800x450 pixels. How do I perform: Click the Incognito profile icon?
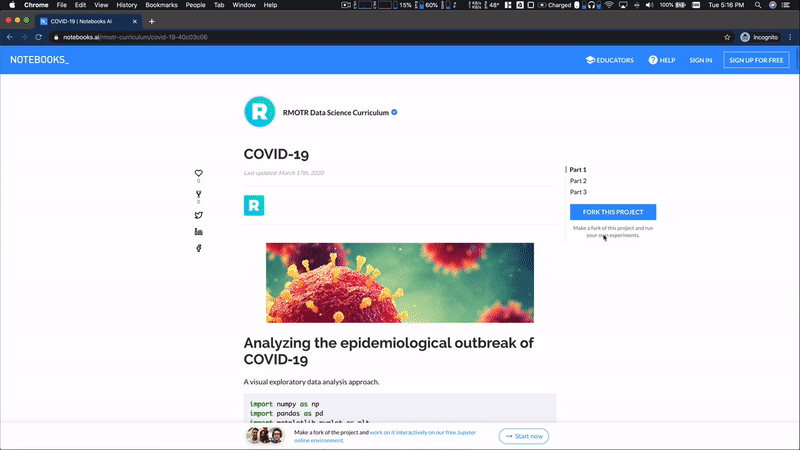coord(745,37)
